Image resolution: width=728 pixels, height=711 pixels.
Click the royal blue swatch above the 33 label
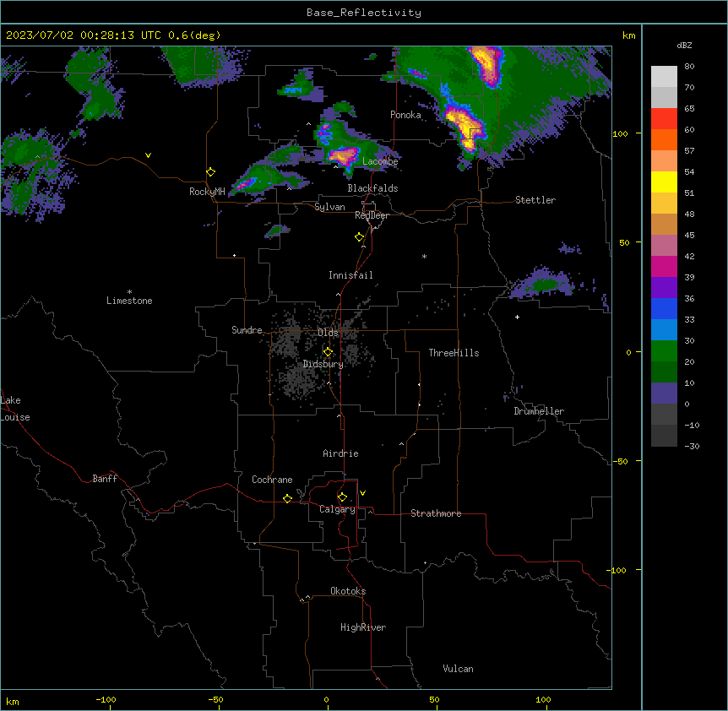664,308
